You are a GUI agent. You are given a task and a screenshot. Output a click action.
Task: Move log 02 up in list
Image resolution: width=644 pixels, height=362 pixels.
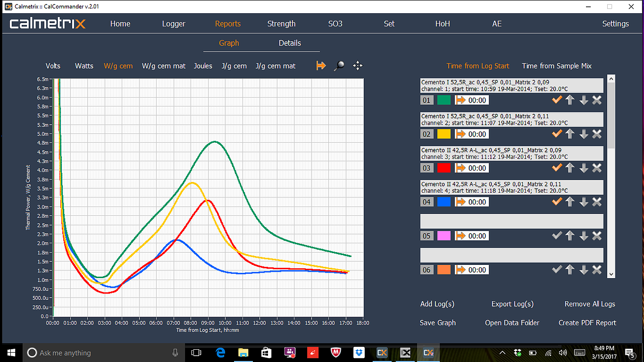pyautogui.click(x=569, y=134)
